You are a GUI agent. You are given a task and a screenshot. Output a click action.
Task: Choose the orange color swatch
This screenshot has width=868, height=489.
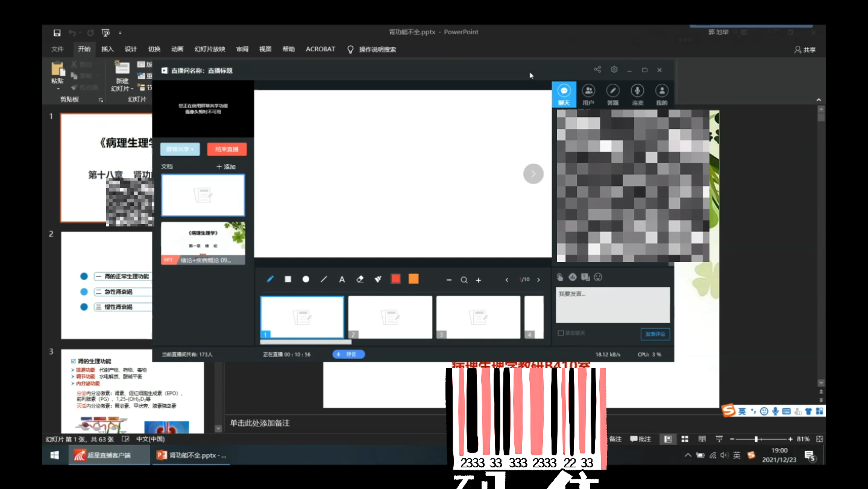pyautogui.click(x=414, y=279)
